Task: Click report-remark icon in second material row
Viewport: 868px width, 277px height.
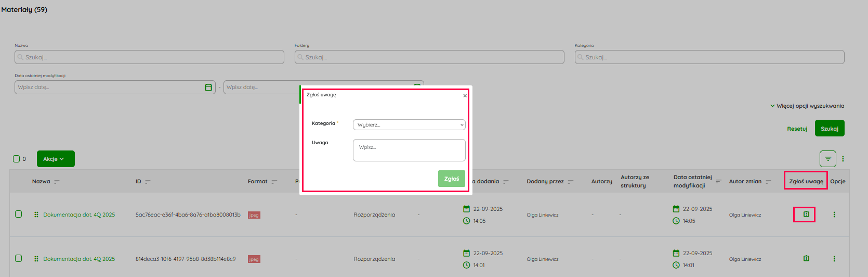Action: pyautogui.click(x=806, y=258)
